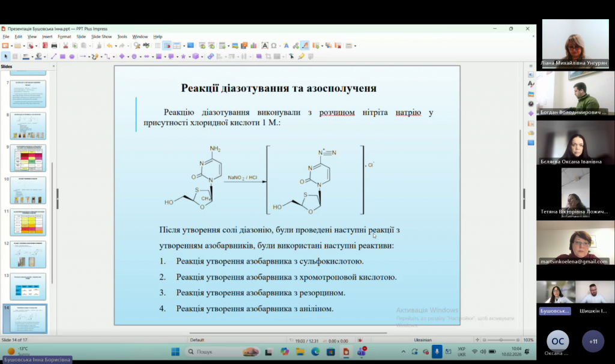Select the Rectangle shape tool
This screenshot has height=364, width=615.
pos(62,56)
